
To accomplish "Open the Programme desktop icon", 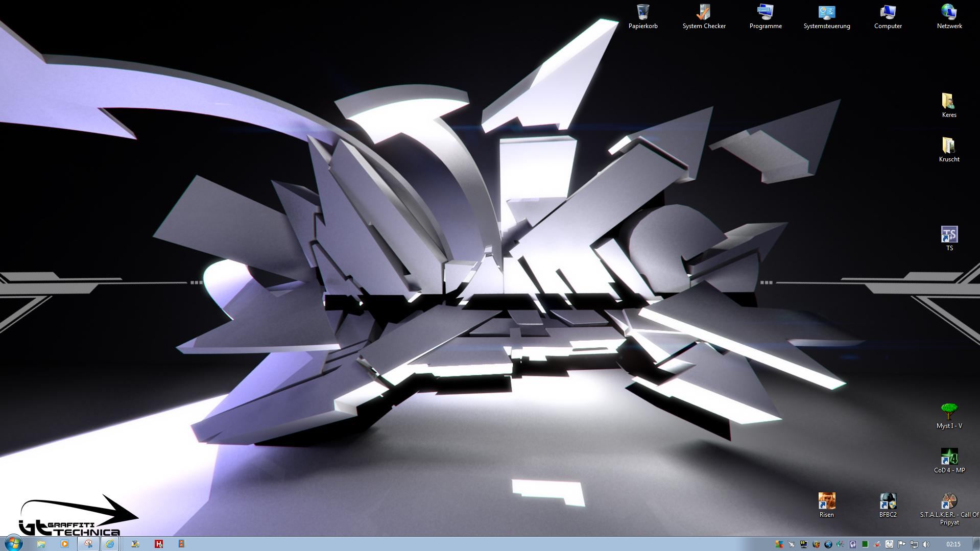I will point(766,17).
